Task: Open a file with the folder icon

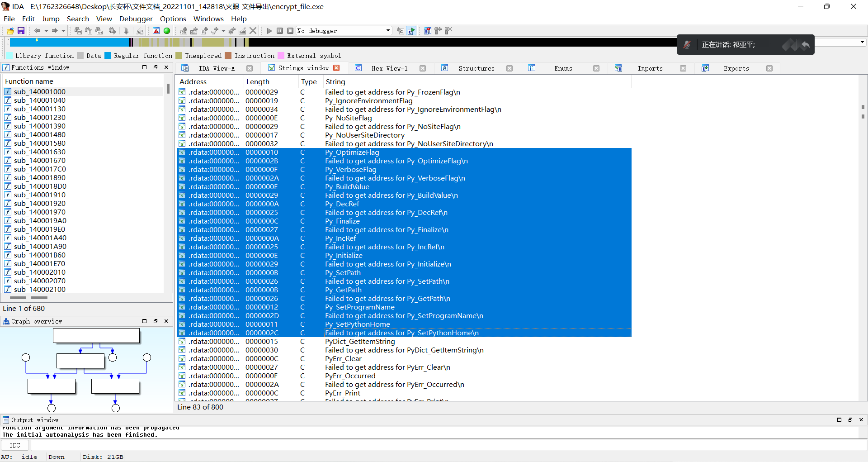Action: click(x=10, y=31)
